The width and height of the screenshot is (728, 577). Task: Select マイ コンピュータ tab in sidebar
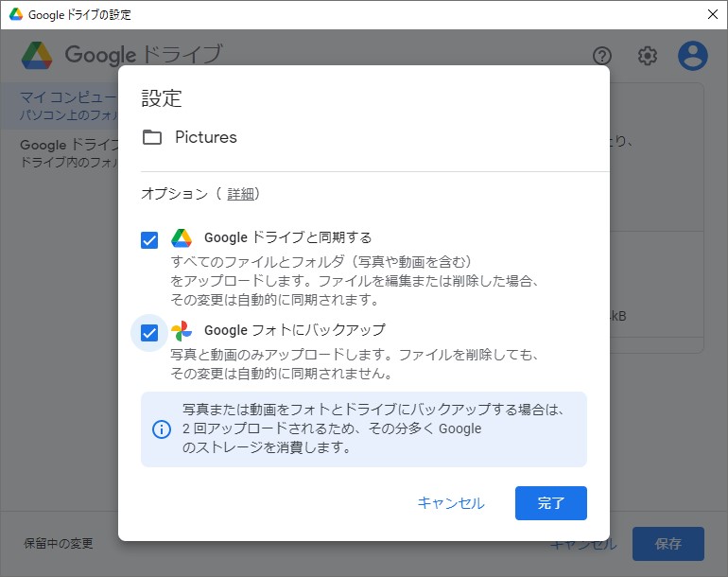pos(60,106)
